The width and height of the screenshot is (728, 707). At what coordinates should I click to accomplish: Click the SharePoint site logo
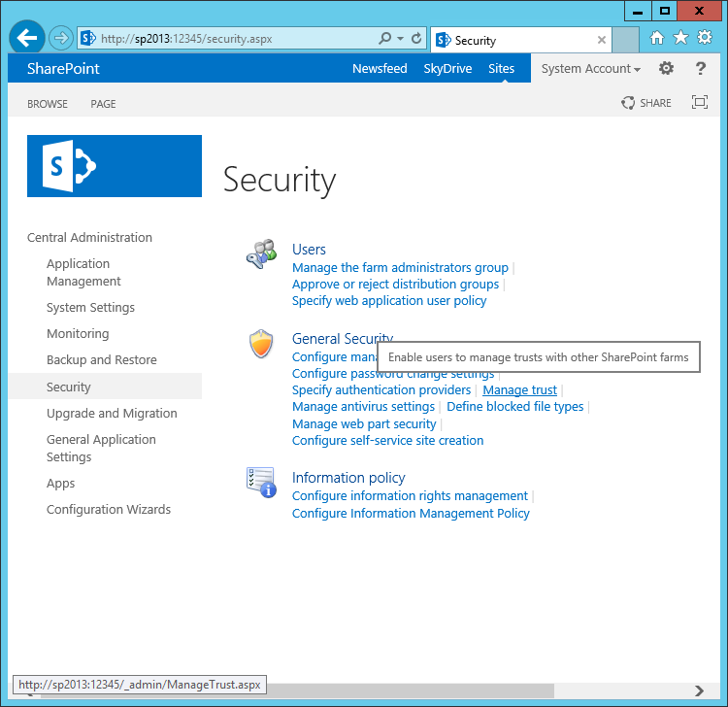115,166
